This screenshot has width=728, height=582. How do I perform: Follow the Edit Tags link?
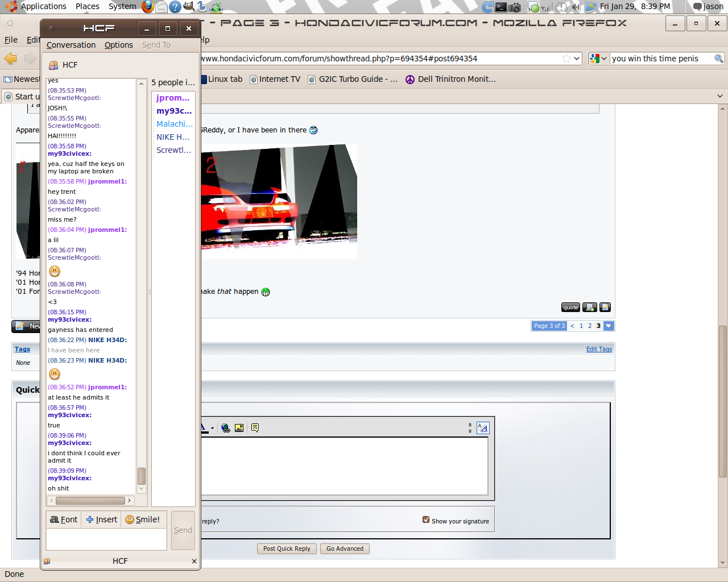[599, 349]
